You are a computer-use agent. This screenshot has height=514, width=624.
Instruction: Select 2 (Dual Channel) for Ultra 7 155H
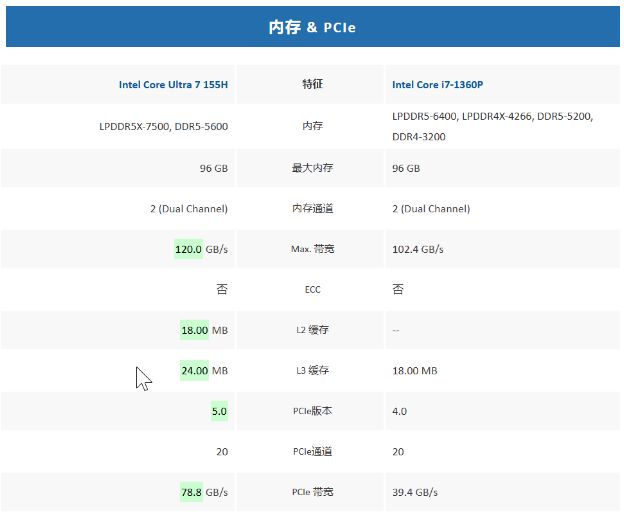189,208
